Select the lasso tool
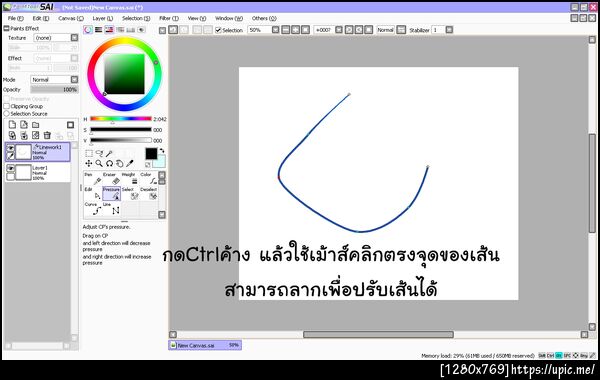Viewport: 600px width, 380px height. click(99, 153)
